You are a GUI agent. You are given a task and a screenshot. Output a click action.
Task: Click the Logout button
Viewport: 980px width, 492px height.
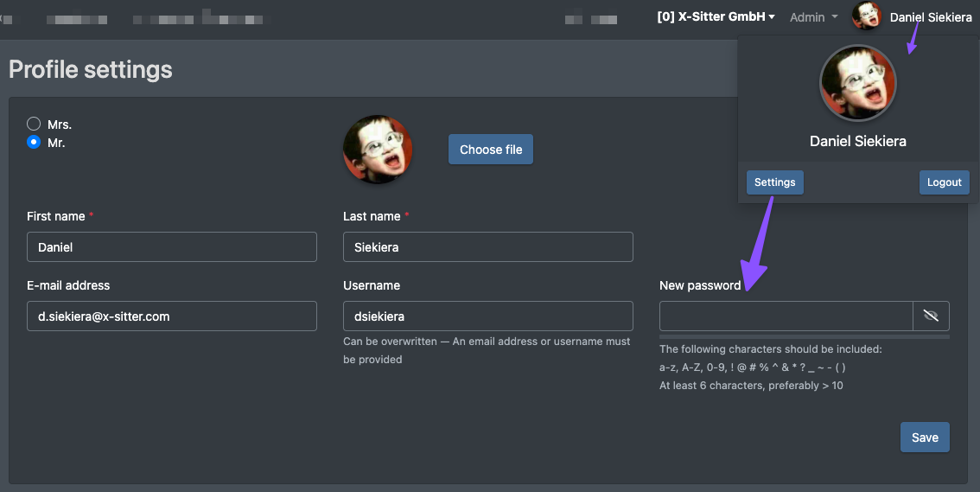pyautogui.click(x=945, y=182)
